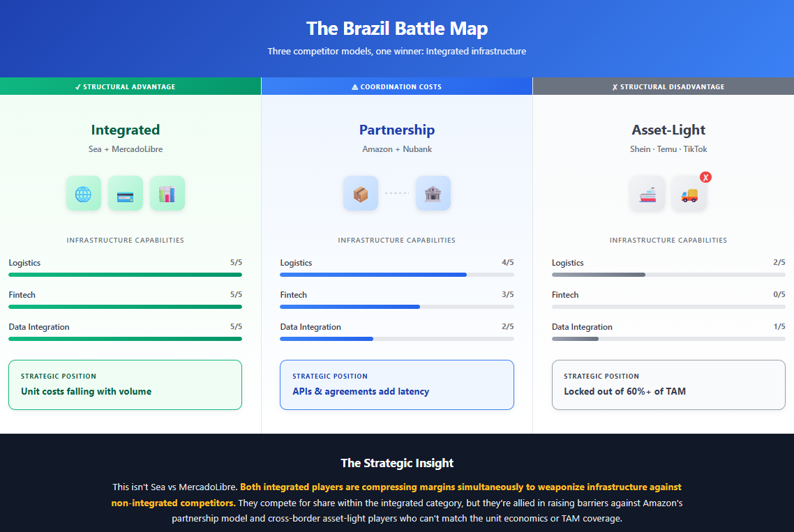Viewport: 794px width, 532px height.
Task: Click the red X badge above the truck icon
Action: coord(705,177)
